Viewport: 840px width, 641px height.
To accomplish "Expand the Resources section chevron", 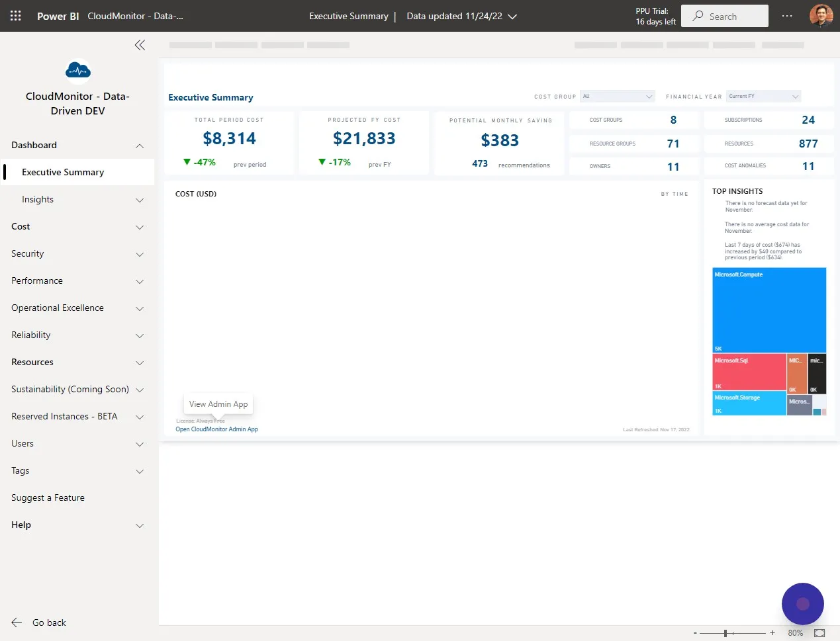I will pyautogui.click(x=140, y=363).
